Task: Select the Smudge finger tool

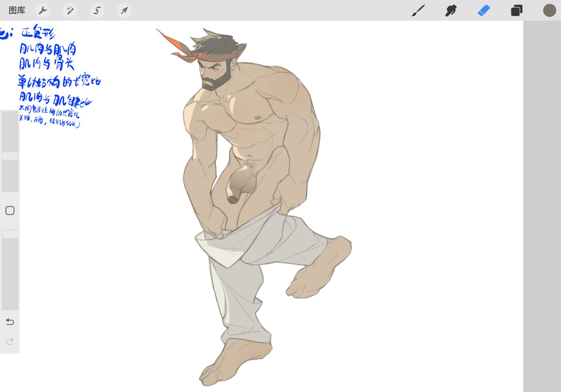Action: tap(451, 10)
